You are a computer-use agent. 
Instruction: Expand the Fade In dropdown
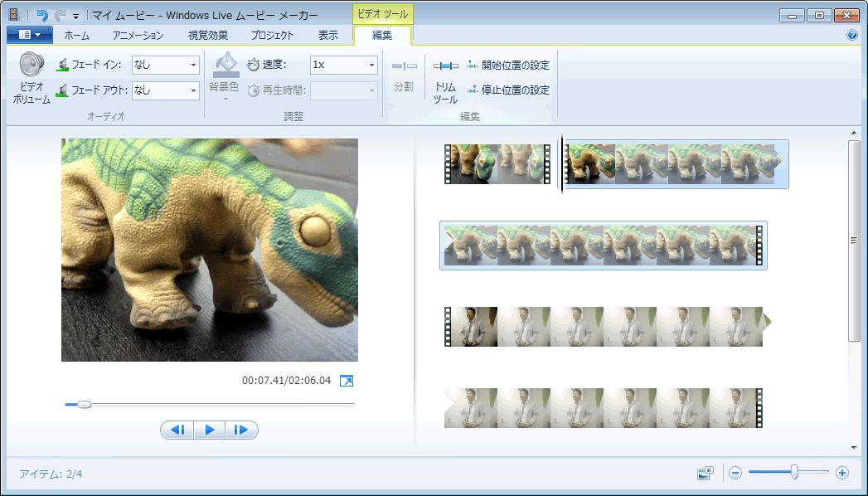pos(194,65)
